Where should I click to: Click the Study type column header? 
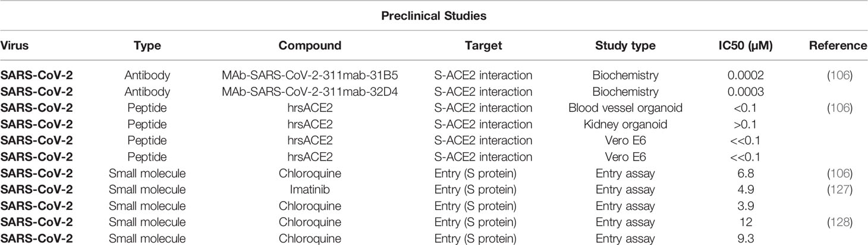coord(625,45)
